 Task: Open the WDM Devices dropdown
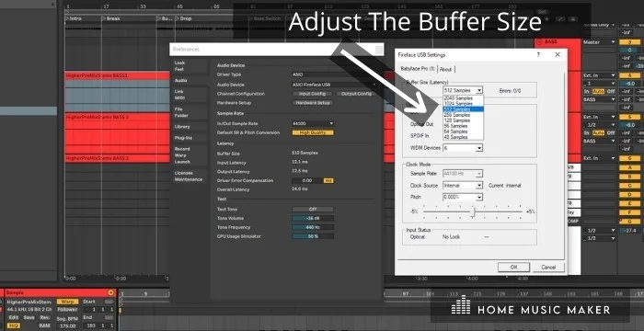click(x=463, y=148)
